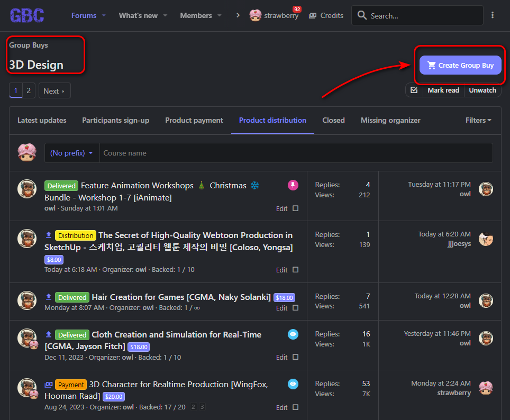Viewport: 510px width, 420px height.
Task: Open the (No prefix) dropdown
Action: tap(71, 152)
